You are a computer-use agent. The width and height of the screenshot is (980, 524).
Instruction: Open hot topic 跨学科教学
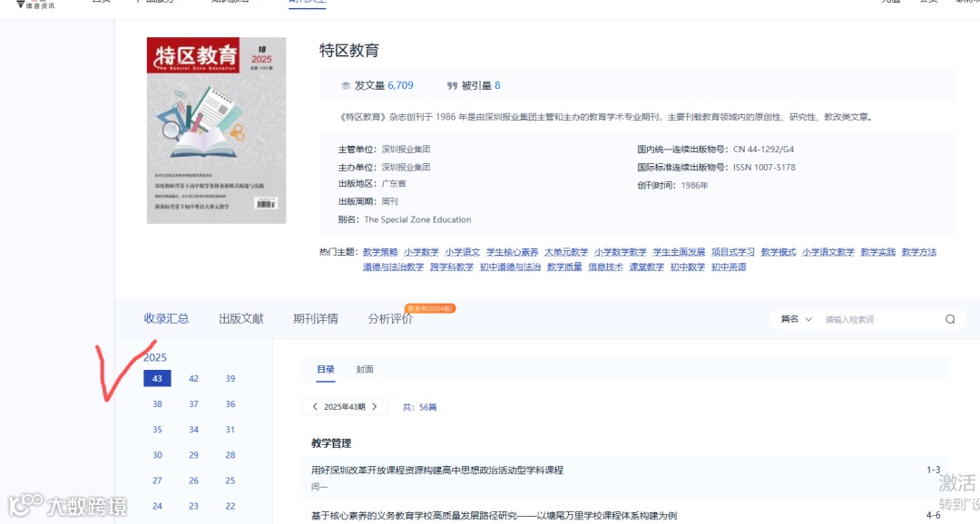pos(452,267)
